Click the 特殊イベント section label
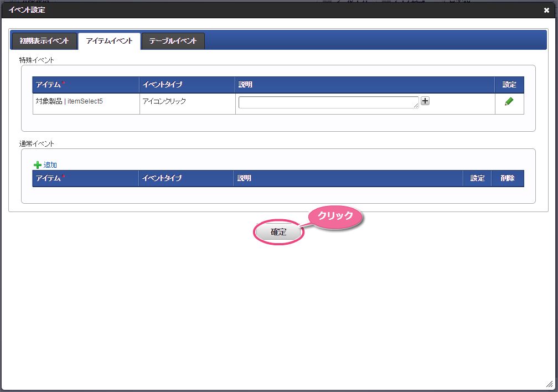Viewport: 558px width, 392px height. click(x=37, y=60)
